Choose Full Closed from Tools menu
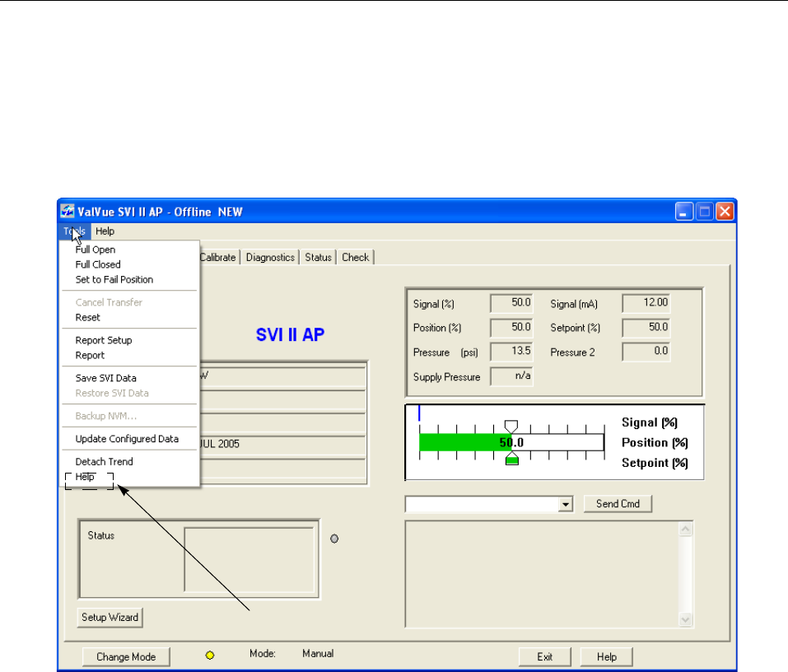Viewport: 788px width, 672px height. pos(98,264)
